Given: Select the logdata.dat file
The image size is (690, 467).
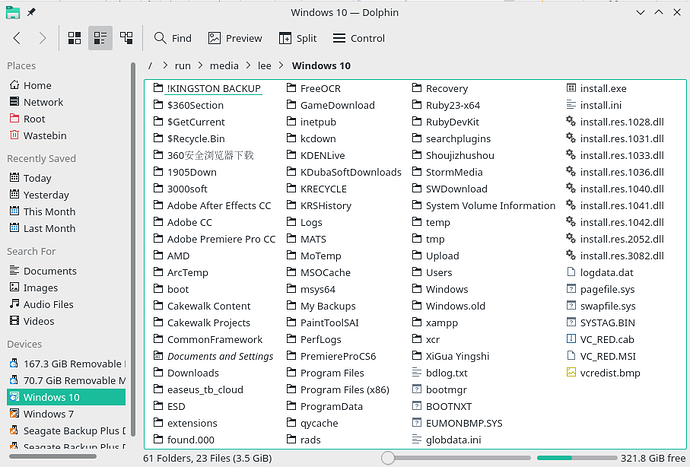Looking at the screenshot, I should [599, 272].
